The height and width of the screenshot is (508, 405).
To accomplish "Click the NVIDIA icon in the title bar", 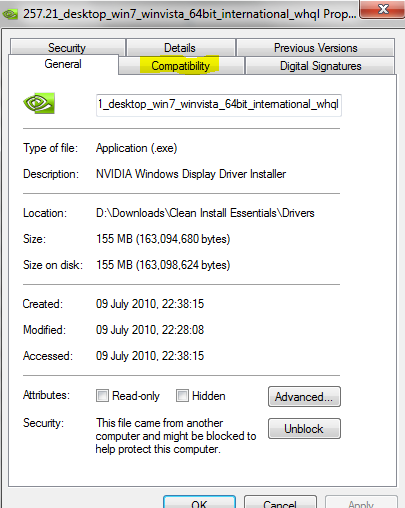I will [10, 14].
